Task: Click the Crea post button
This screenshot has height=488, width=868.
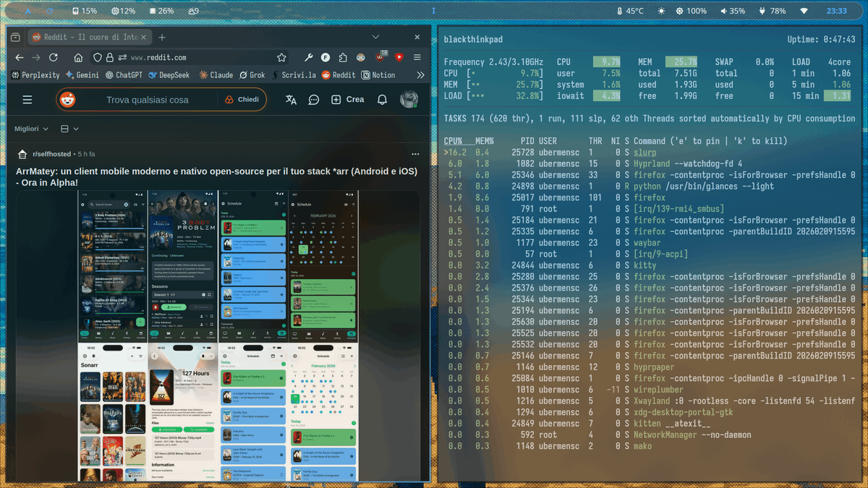Action: click(x=347, y=100)
